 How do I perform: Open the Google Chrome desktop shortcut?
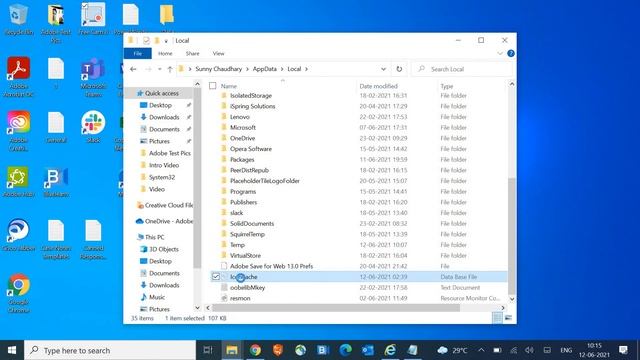(18, 293)
